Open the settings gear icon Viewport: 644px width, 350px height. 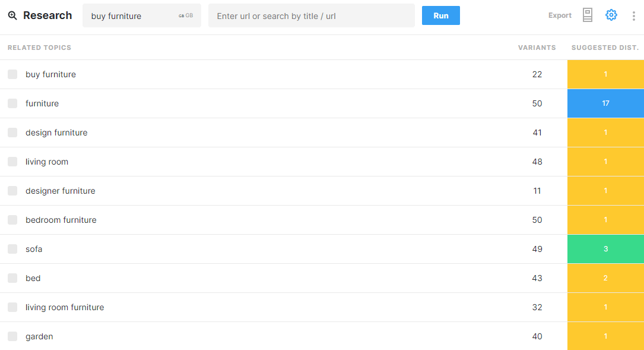tap(611, 15)
